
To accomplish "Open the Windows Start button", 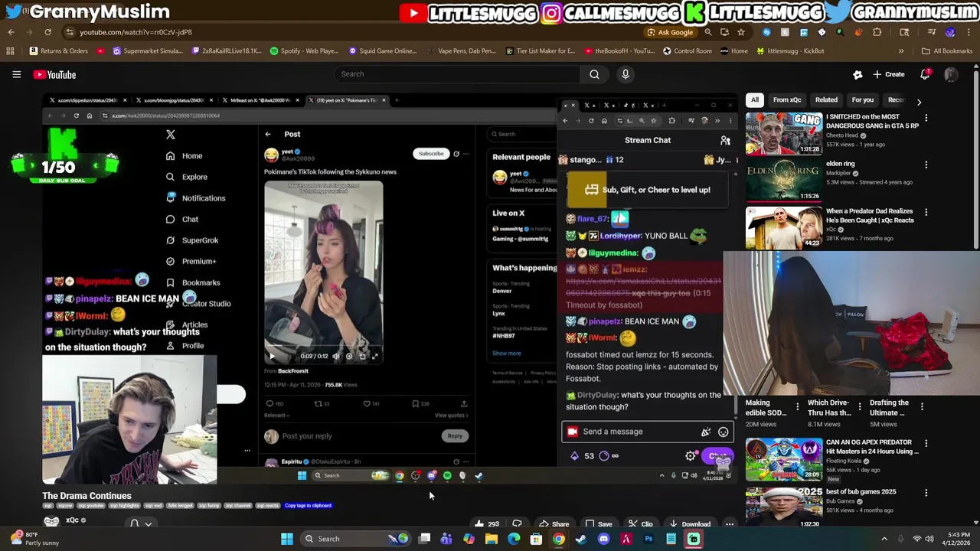I will click(x=286, y=539).
